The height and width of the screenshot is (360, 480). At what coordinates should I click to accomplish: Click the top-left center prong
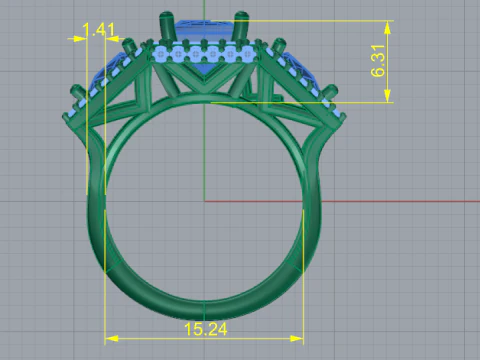(166, 26)
